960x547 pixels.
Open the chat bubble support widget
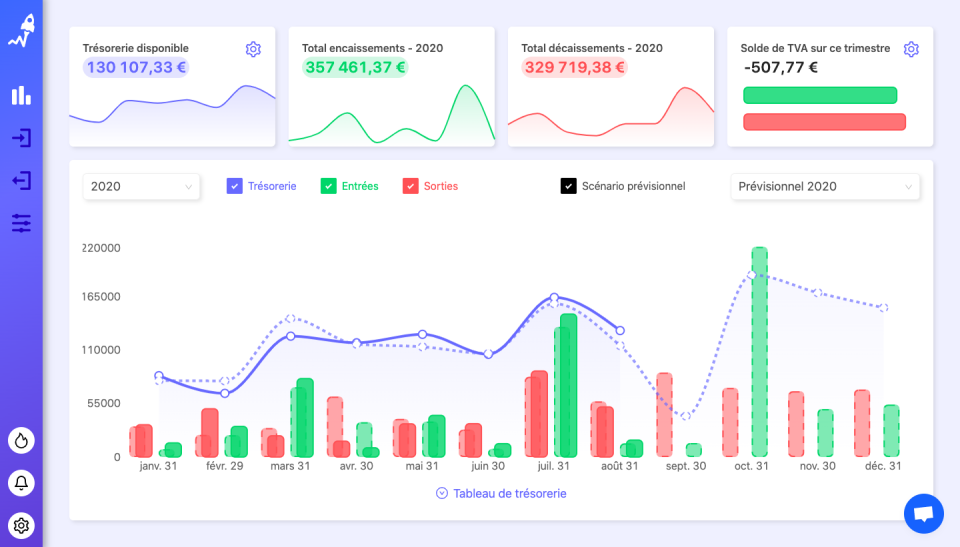tap(923, 513)
